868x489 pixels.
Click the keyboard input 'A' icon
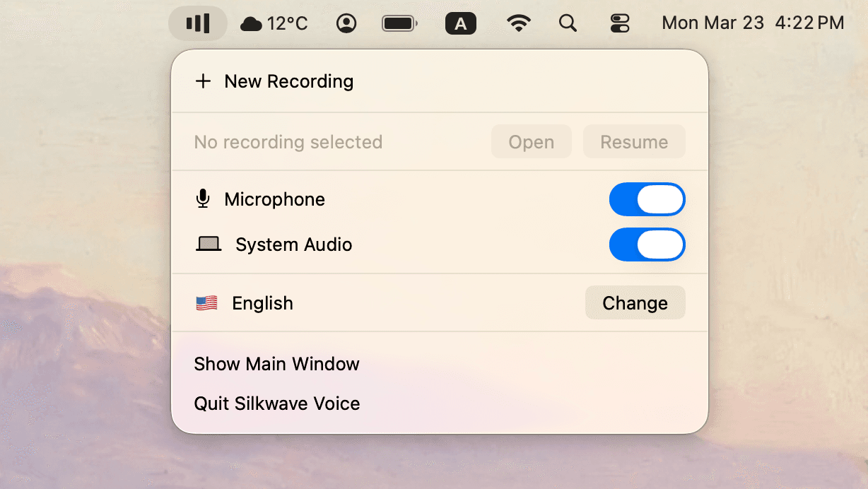(461, 23)
